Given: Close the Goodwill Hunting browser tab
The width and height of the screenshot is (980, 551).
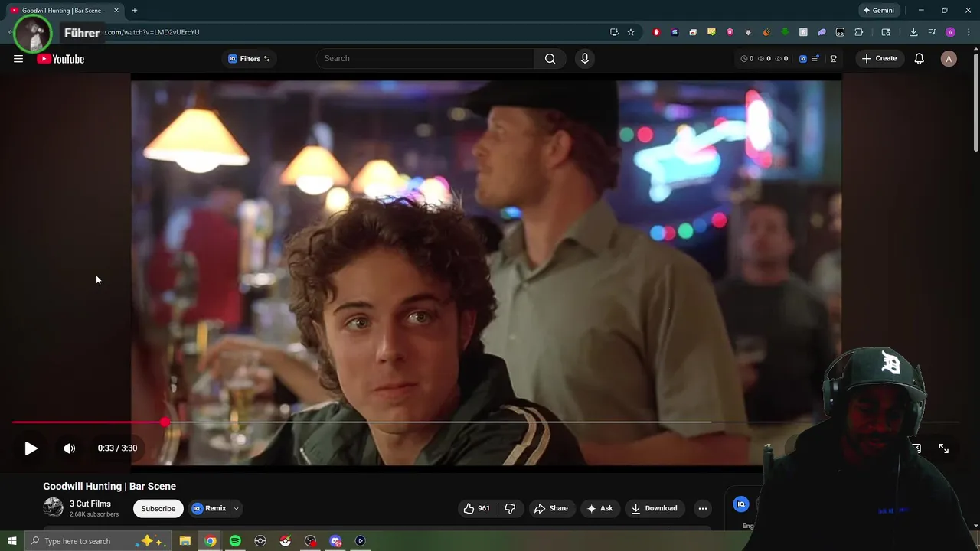Looking at the screenshot, I should coord(116,11).
